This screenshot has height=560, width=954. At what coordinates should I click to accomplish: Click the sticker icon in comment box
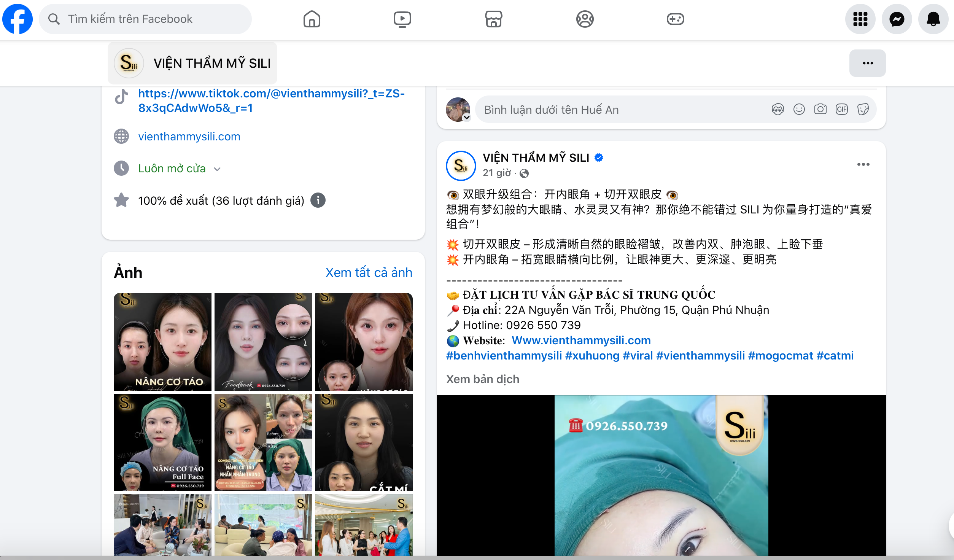[863, 110]
